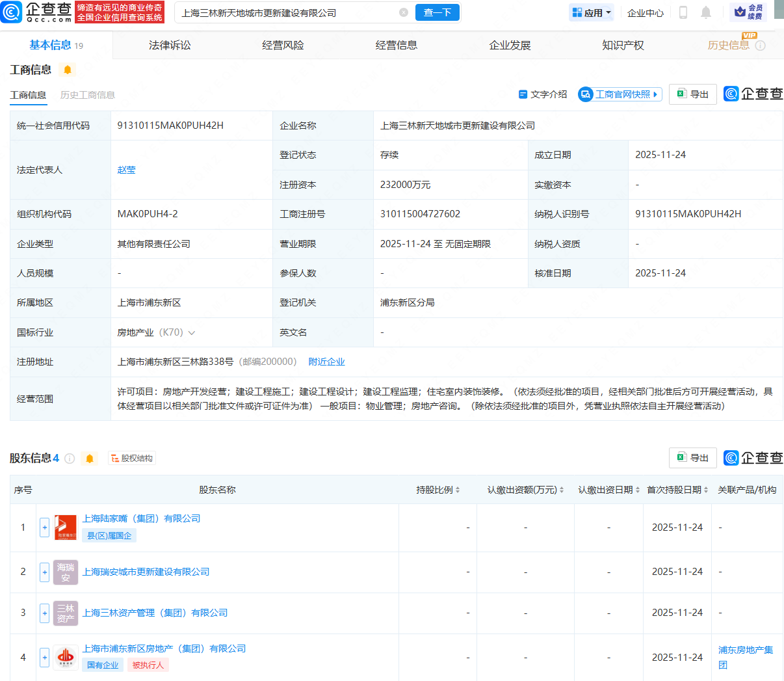Image resolution: width=784 pixels, height=681 pixels.
Task: Expand the 房地产业 industry chevron
Action: pyautogui.click(x=192, y=333)
